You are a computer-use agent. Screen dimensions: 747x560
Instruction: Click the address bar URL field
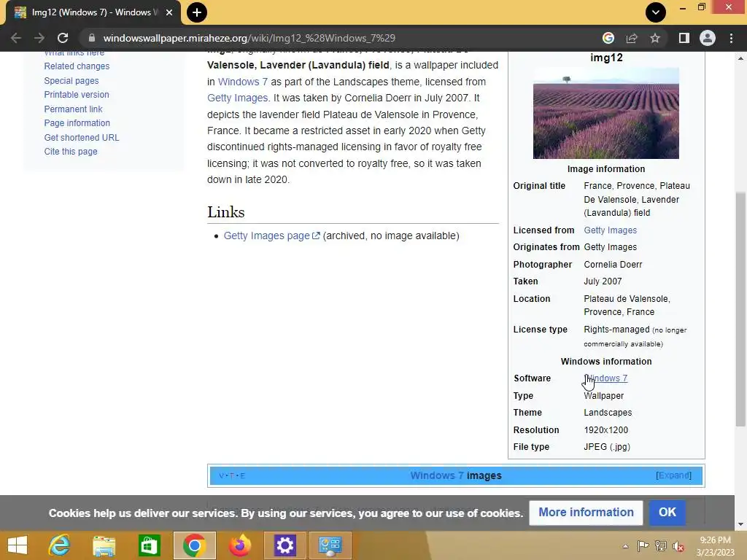pyautogui.click(x=343, y=38)
